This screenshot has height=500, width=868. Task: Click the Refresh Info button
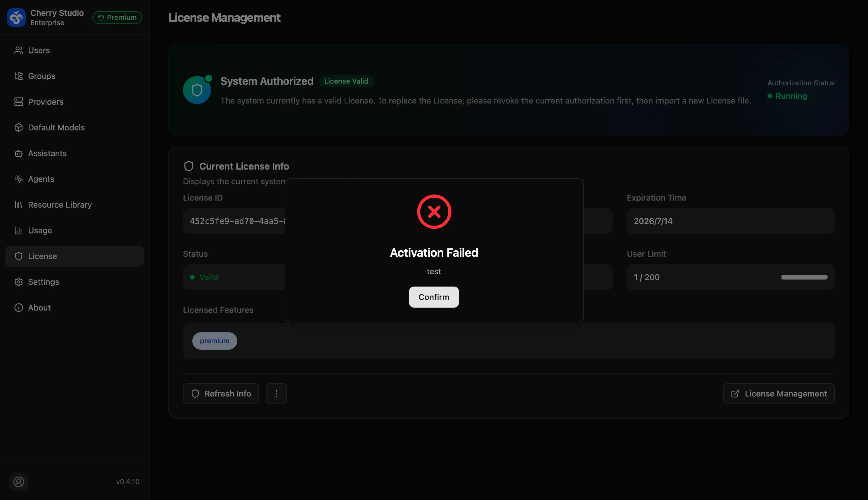(x=221, y=394)
